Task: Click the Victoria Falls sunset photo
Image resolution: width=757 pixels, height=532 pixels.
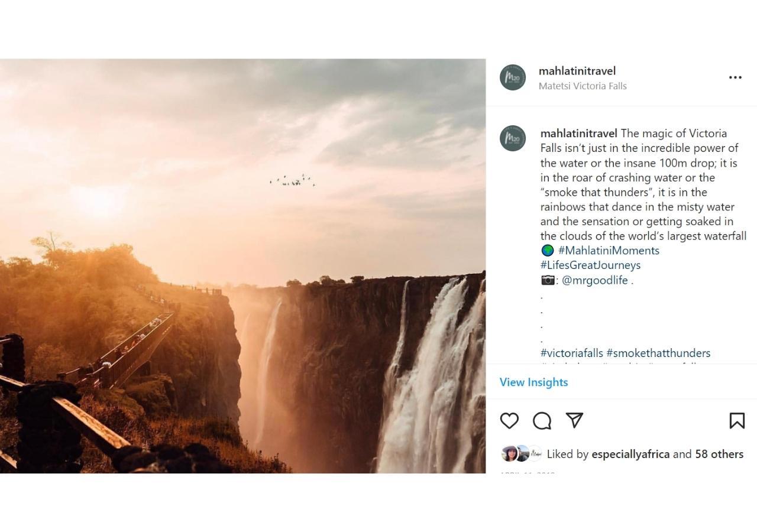Action: pos(242,266)
